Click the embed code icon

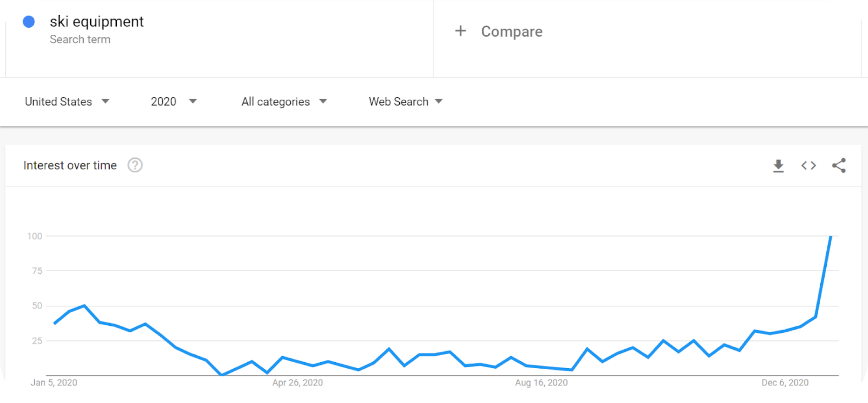[809, 166]
